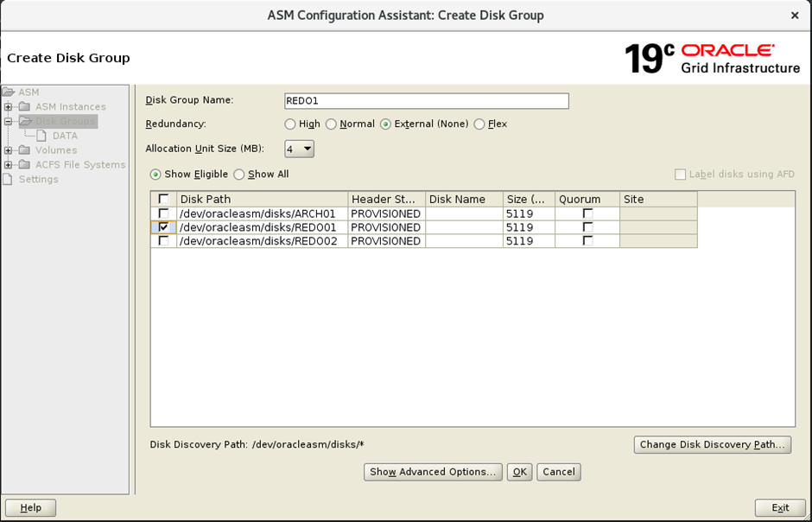This screenshot has height=522, width=812.
Task: Select ACFS File Systems in the tree
Action: tap(80, 165)
